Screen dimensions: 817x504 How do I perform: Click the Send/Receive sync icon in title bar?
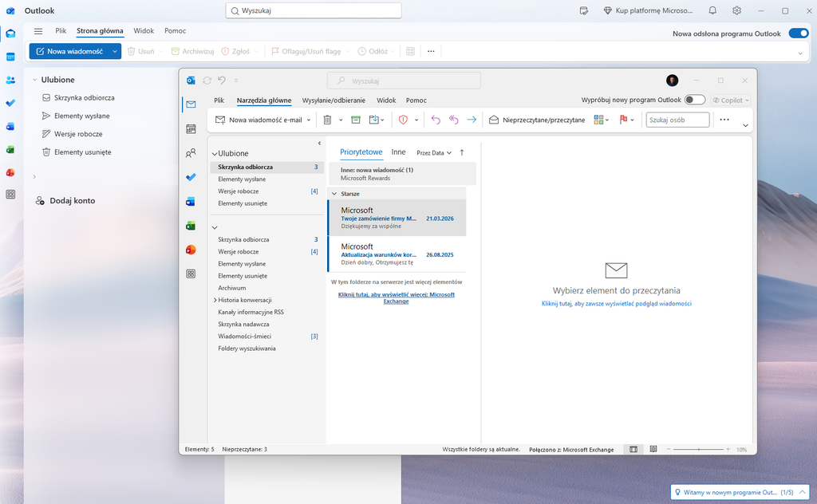pos(207,81)
